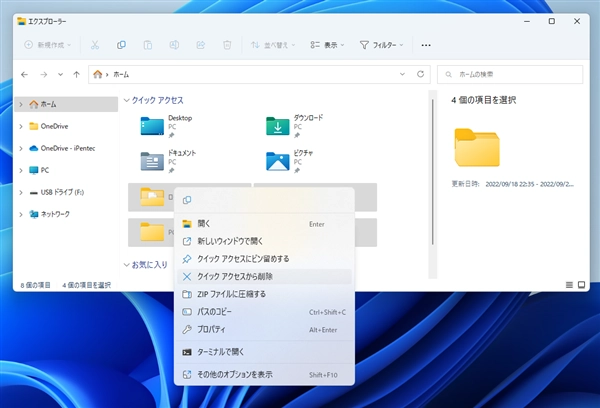Switch to details view icon in status bar

(x=569, y=285)
